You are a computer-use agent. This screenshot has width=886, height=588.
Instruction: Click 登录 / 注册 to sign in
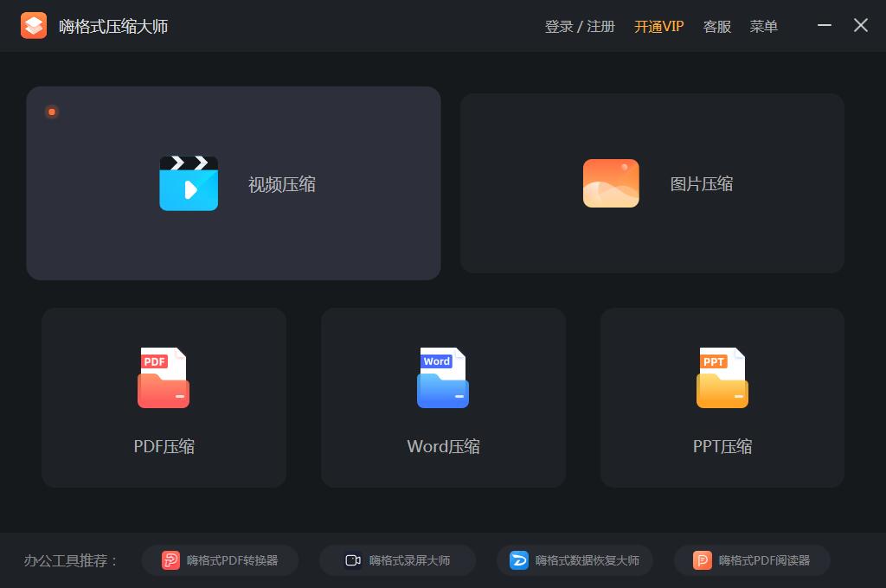click(x=576, y=26)
